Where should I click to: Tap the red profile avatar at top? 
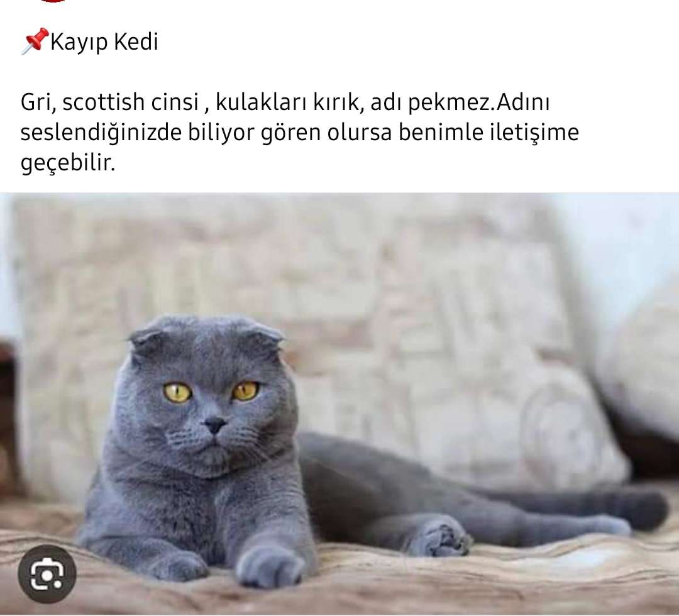(x=53, y=1)
